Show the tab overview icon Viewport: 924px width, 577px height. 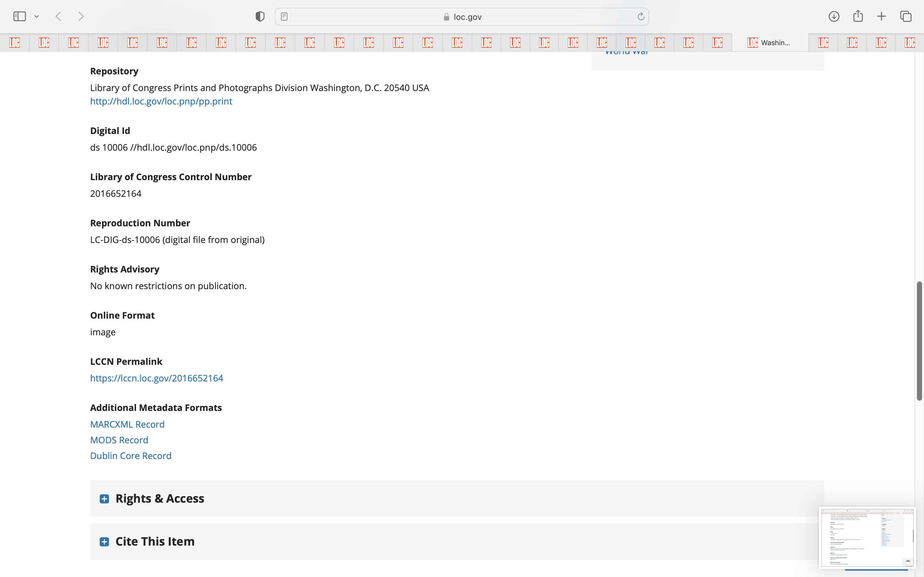[906, 16]
